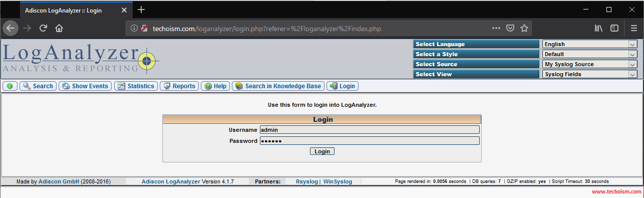Bookmark this page with the star

[x=524, y=28]
